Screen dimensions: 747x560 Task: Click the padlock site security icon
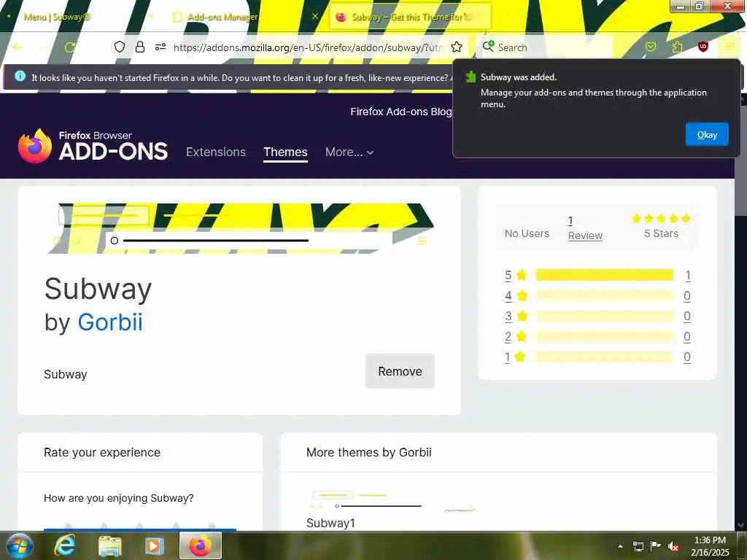140,47
